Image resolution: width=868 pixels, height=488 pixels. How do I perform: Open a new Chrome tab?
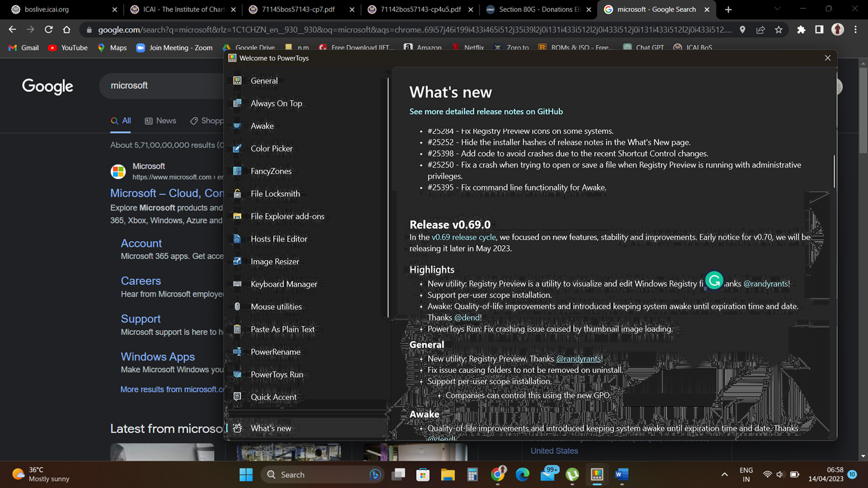728,10
